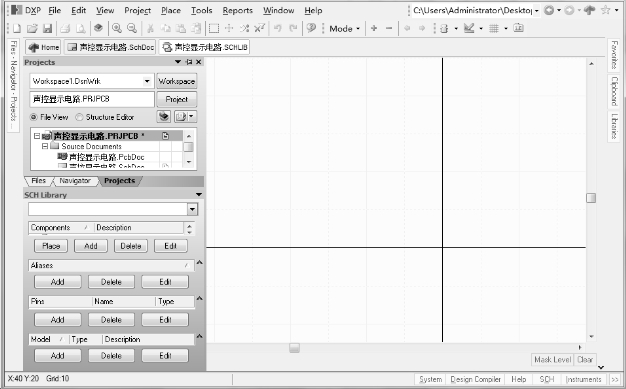Click the Print toolbar icon
This screenshot has height=389, width=626.
(x=65, y=28)
